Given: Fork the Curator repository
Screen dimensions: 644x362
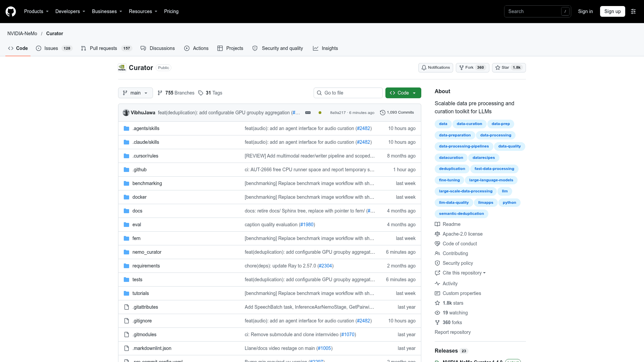Looking at the screenshot, I should click(472, 68).
